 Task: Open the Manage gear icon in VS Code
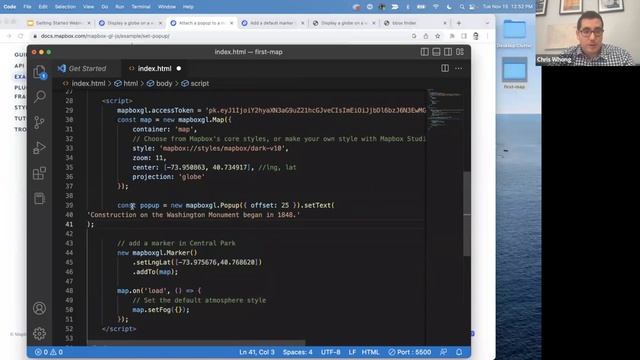pos(40,333)
